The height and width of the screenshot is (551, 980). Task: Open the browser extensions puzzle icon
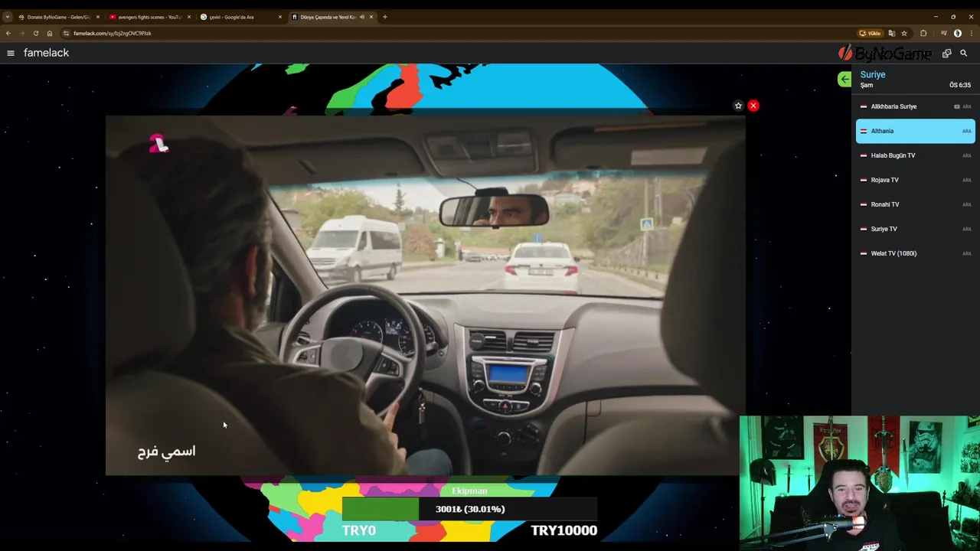(x=923, y=33)
